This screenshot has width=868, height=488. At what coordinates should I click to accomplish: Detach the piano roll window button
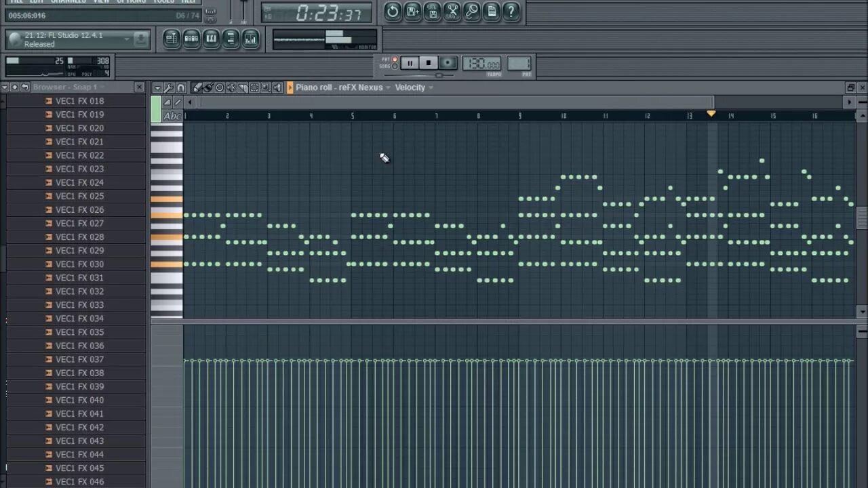pyautogui.click(x=850, y=87)
